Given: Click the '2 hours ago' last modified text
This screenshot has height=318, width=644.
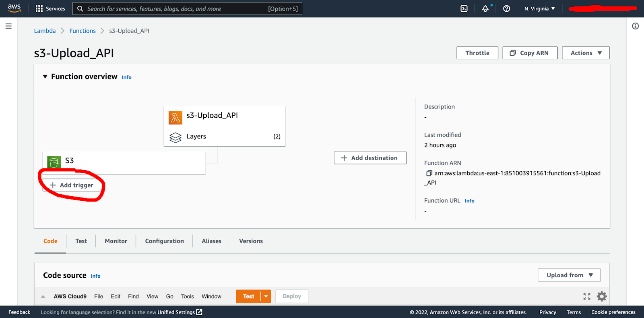Looking at the screenshot, I should coord(440,145).
